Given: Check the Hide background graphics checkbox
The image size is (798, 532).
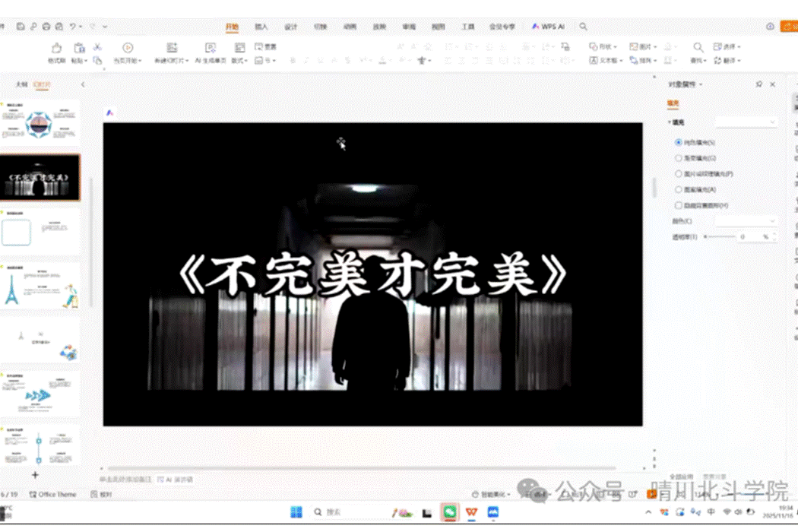Looking at the screenshot, I should (x=679, y=205).
